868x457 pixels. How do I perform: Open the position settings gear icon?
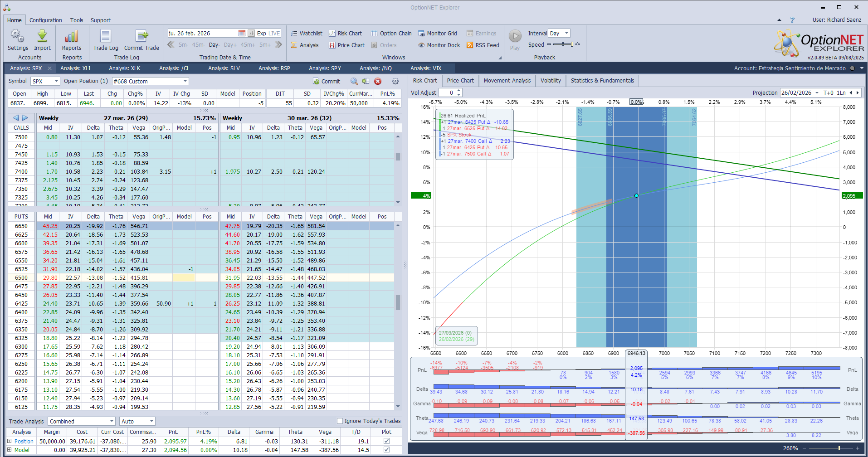click(x=395, y=81)
